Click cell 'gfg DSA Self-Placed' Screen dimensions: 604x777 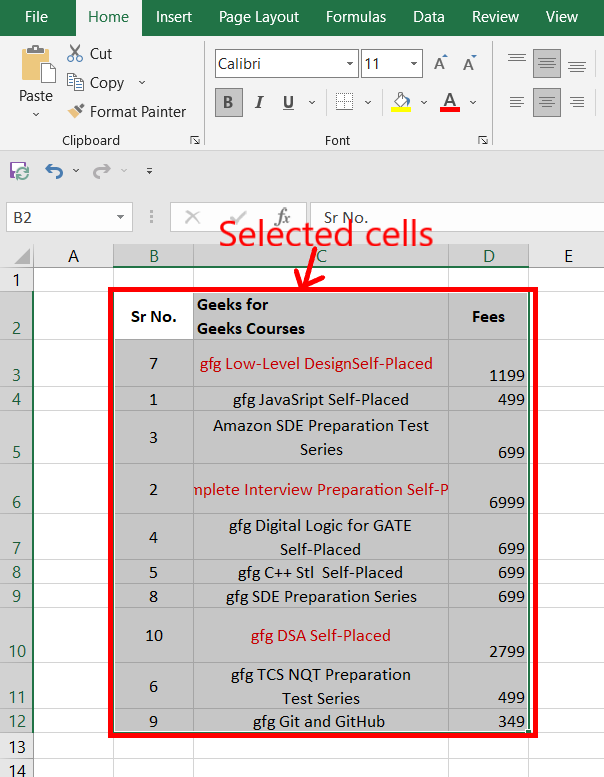coord(321,635)
